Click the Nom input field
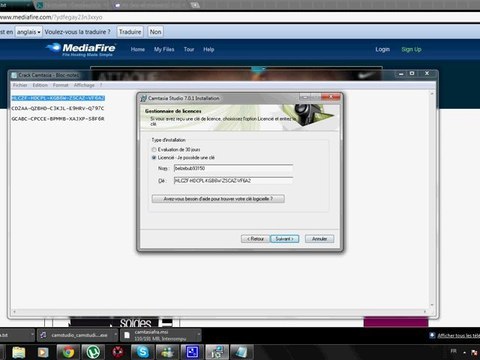 point(233,168)
